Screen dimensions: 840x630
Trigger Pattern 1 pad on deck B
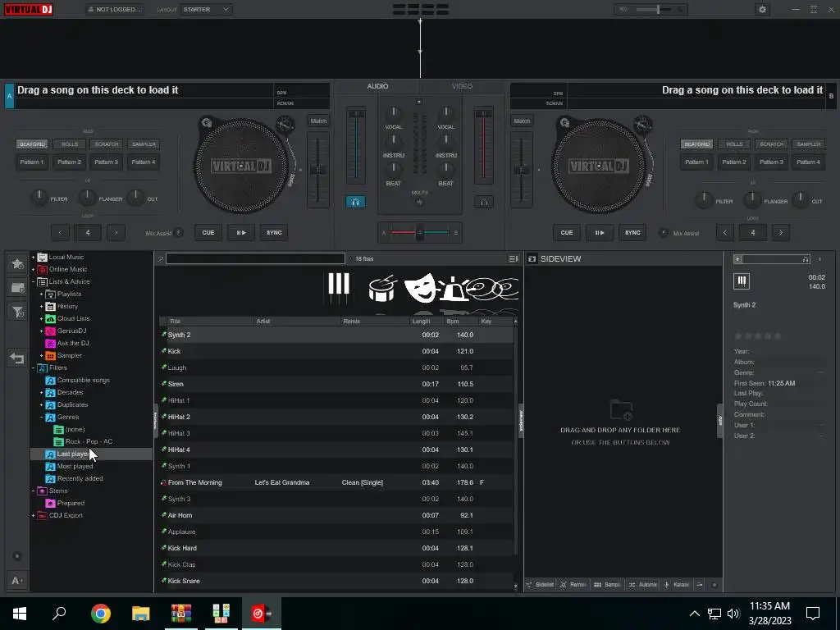tap(696, 162)
